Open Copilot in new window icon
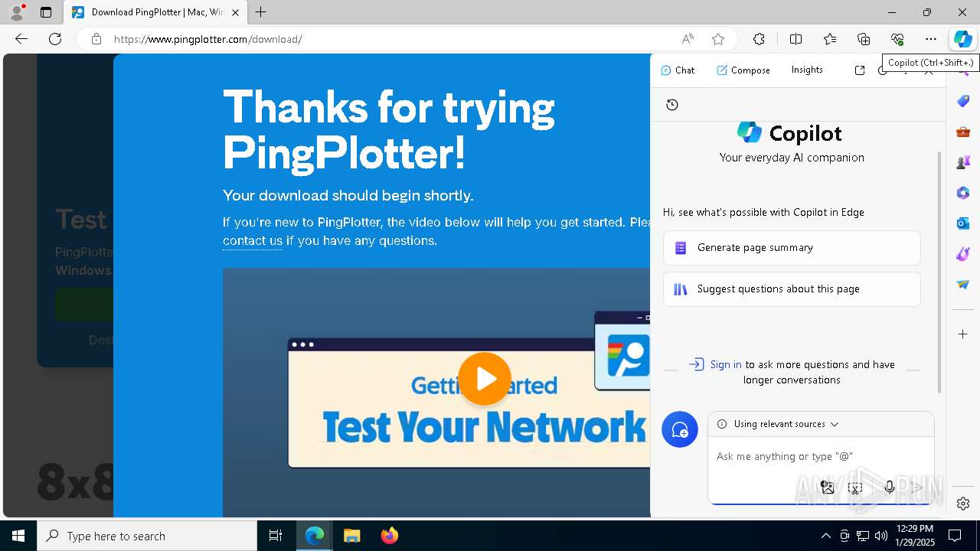Viewport: 980px width, 551px height. tap(860, 70)
